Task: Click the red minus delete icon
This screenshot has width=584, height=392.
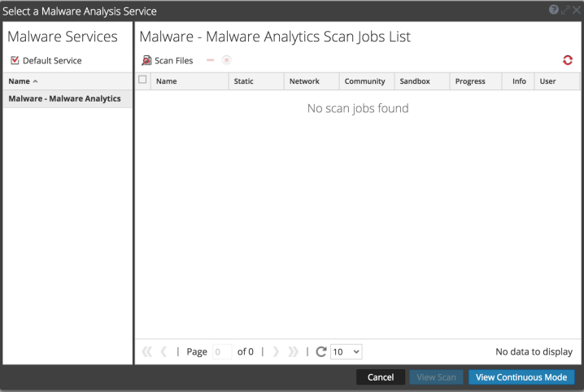Action: tap(211, 60)
